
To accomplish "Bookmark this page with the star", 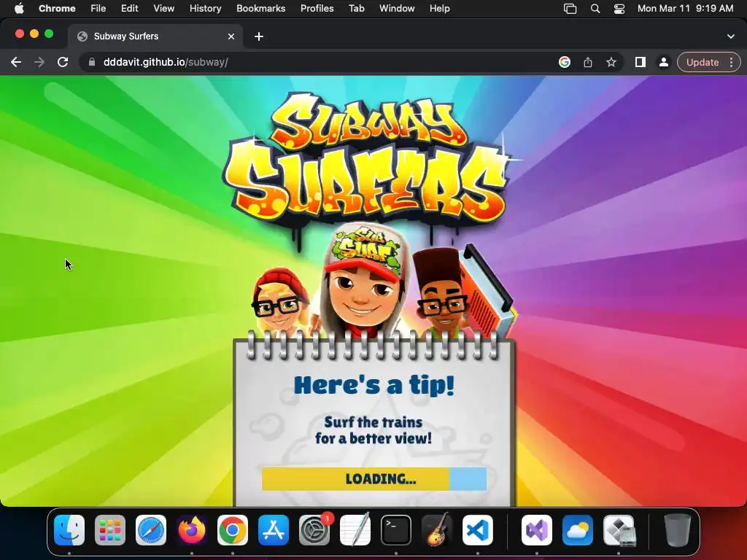I will [x=611, y=63].
